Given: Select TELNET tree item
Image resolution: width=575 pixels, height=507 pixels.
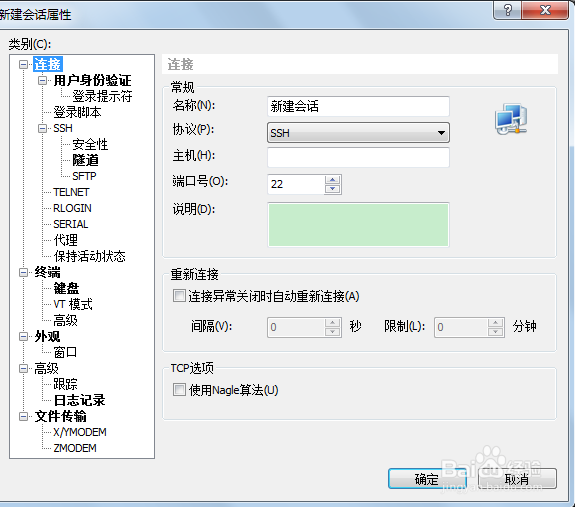Looking at the screenshot, I should tap(71, 192).
